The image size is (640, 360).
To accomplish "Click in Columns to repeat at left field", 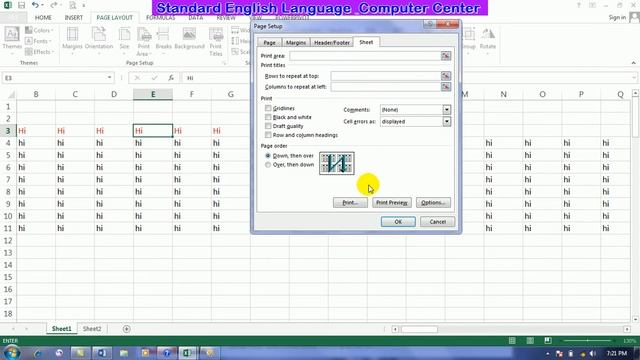I will pos(386,87).
